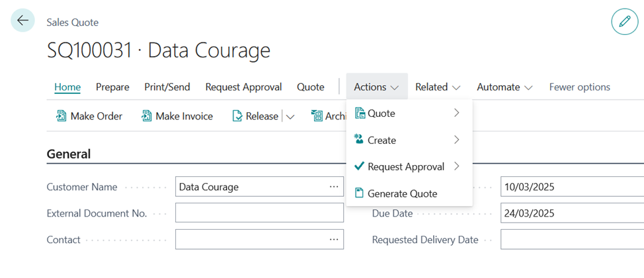Switch to the Prepare tab
644x278 pixels.
pyautogui.click(x=112, y=87)
